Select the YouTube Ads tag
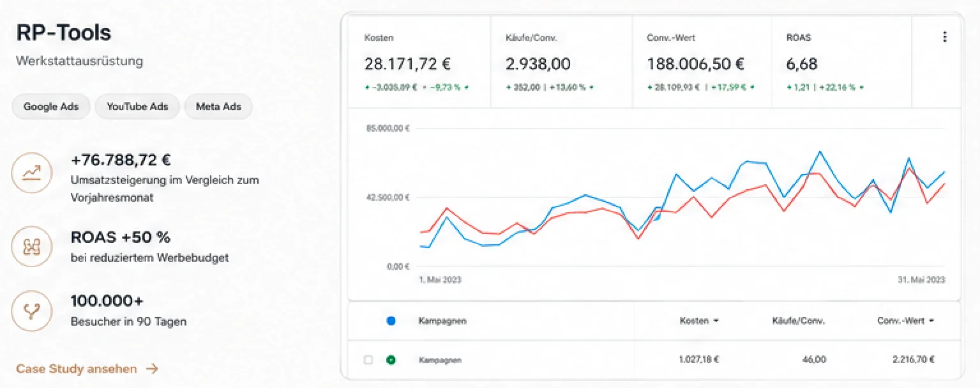The height and width of the screenshot is (388, 980). (x=137, y=107)
